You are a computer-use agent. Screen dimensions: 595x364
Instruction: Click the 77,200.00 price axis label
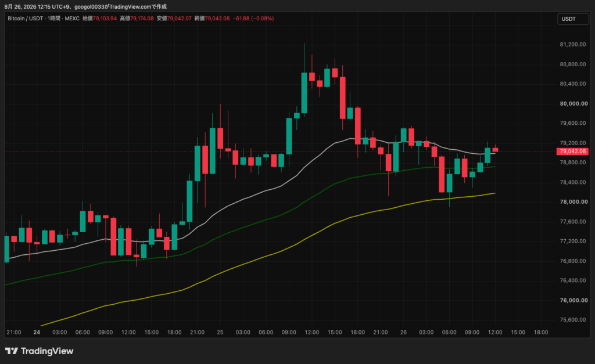pyautogui.click(x=572, y=241)
